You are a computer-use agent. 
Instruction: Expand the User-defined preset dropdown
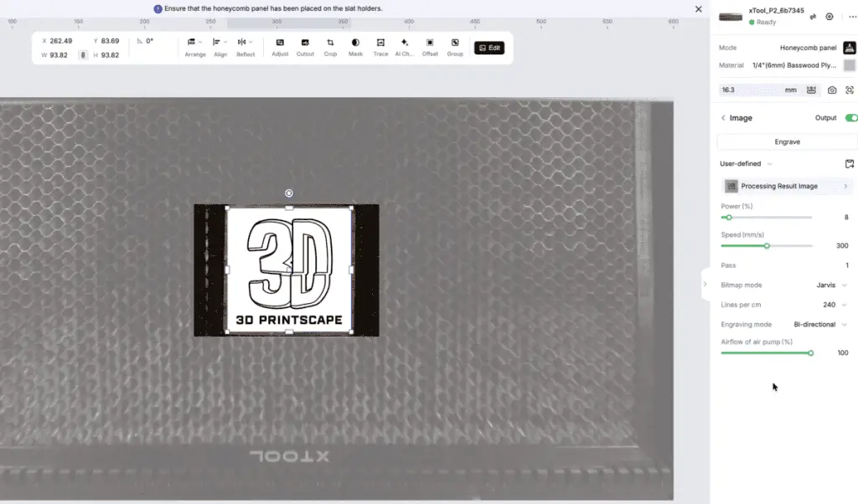click(746, 163)
